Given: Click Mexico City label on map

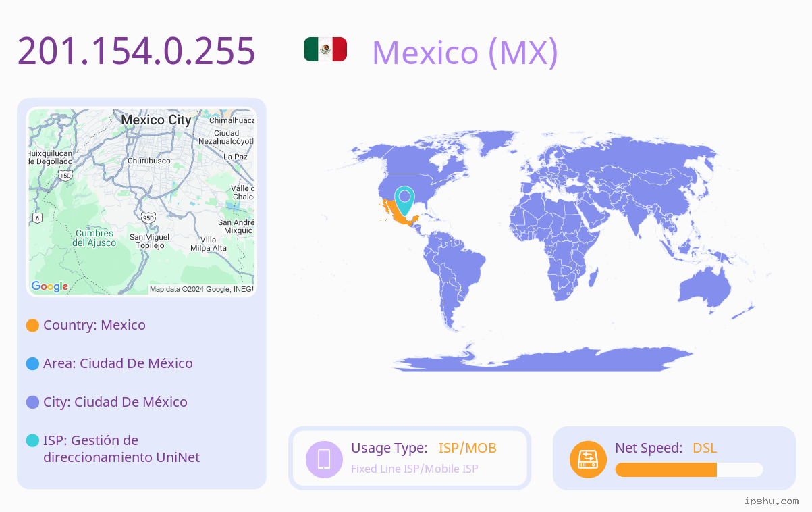Looking at the screenshot, I should click(156, 120).
